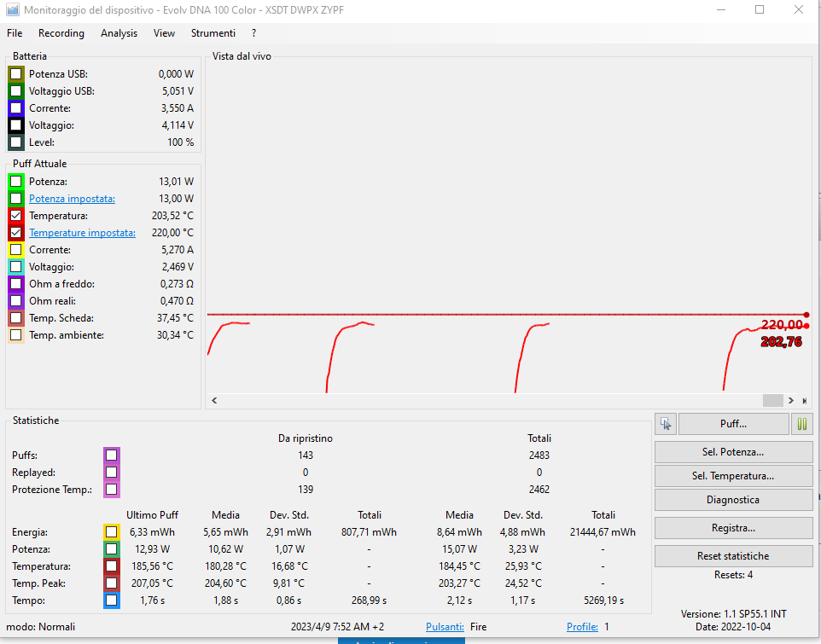Enable the Ohm a freddo checkbox
This screenshot has width=821, height=644.
(x=16, y=284)
